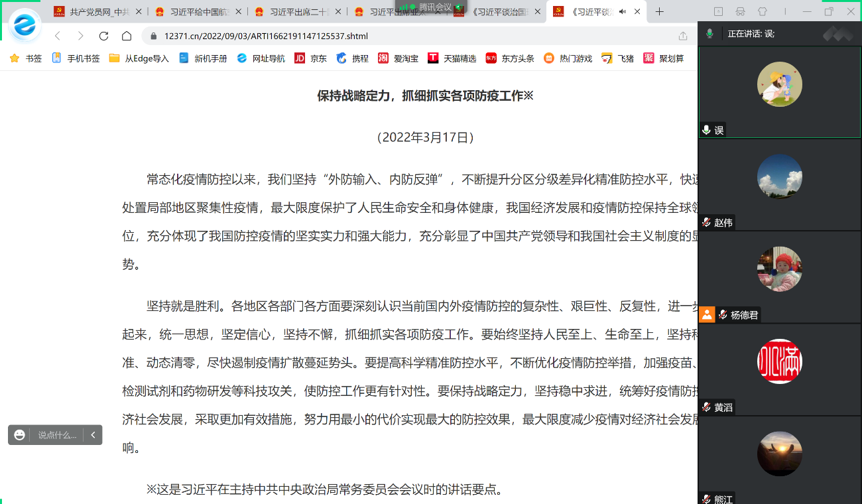Viewport: 862px width, 504px height.
Task: Open a new browser tab
Action: [x=659, y=12]
